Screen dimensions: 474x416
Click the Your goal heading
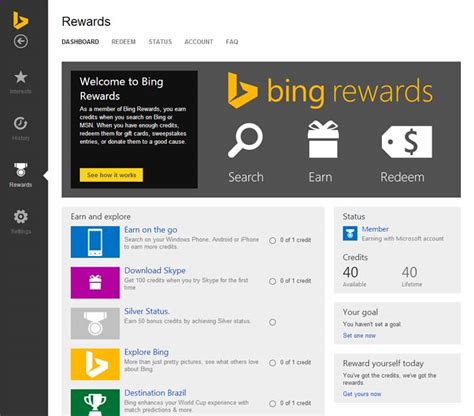(x=360, y=312)
